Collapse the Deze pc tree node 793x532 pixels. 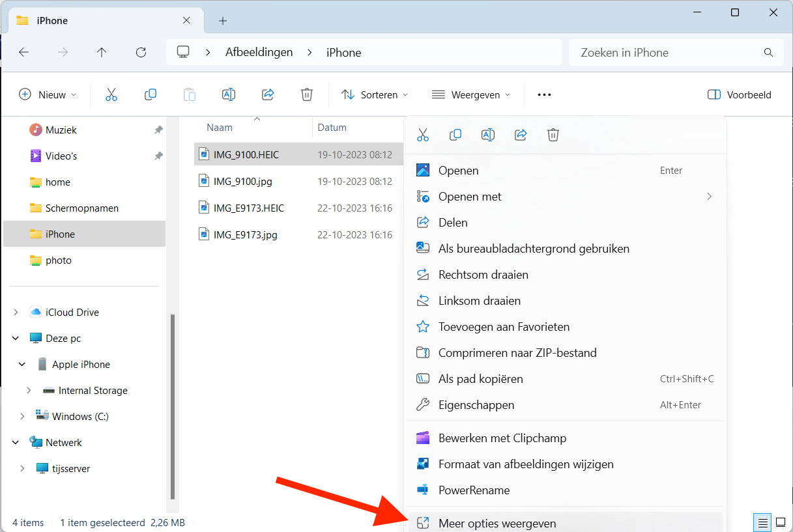pyautogui.click(x=16, y=339)
